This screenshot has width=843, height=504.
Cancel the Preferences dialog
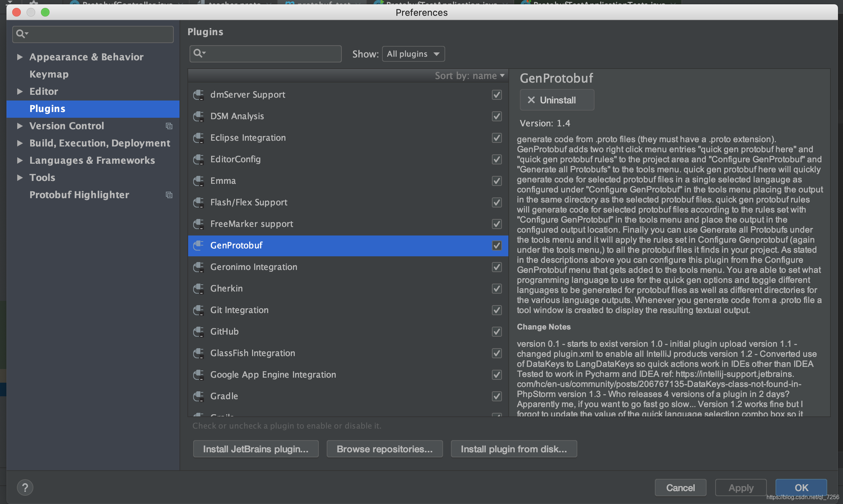[x=680, y=487]
